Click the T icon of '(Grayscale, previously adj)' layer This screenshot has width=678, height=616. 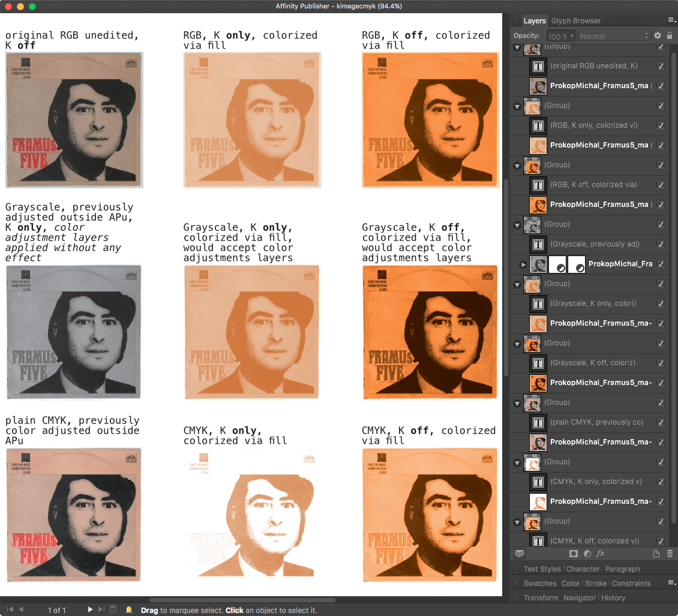click(538, 244)
